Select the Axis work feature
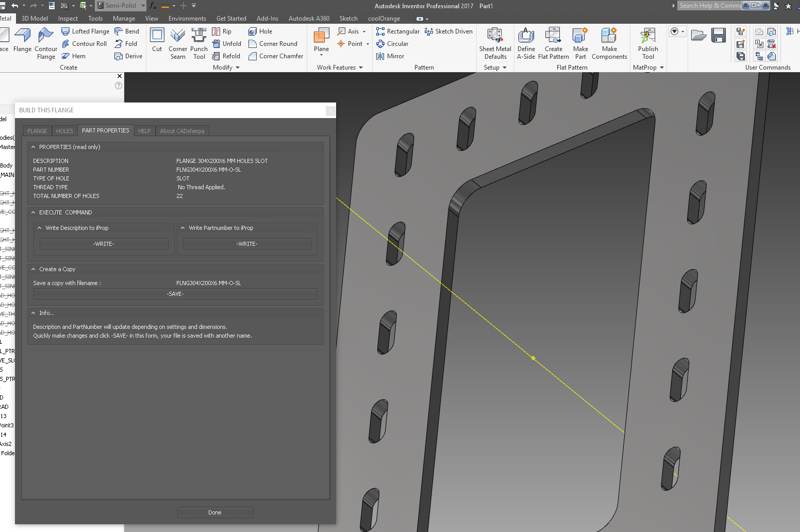Viewport: 800px width, 532px height. point(348,31)
